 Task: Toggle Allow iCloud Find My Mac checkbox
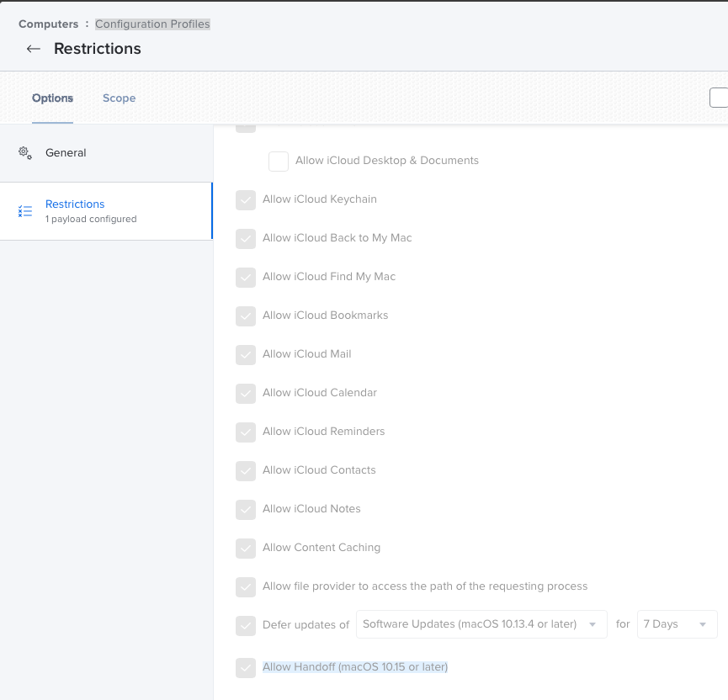click(x=246, y=278)
